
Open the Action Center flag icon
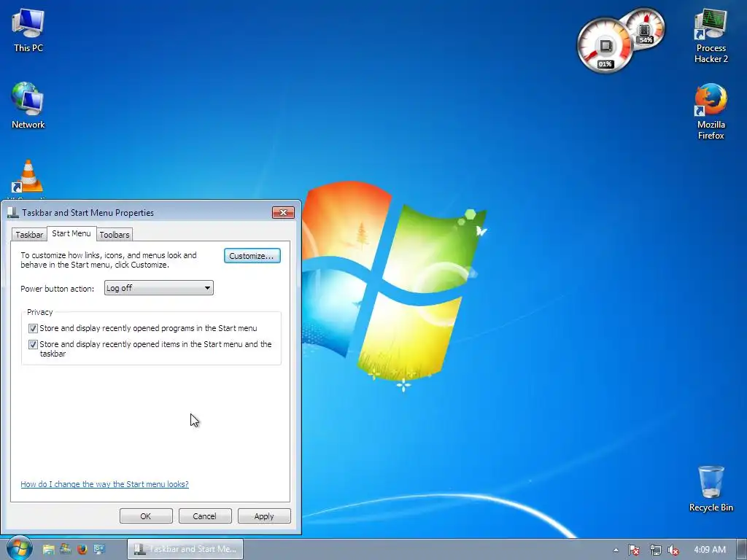click(633, 550)
